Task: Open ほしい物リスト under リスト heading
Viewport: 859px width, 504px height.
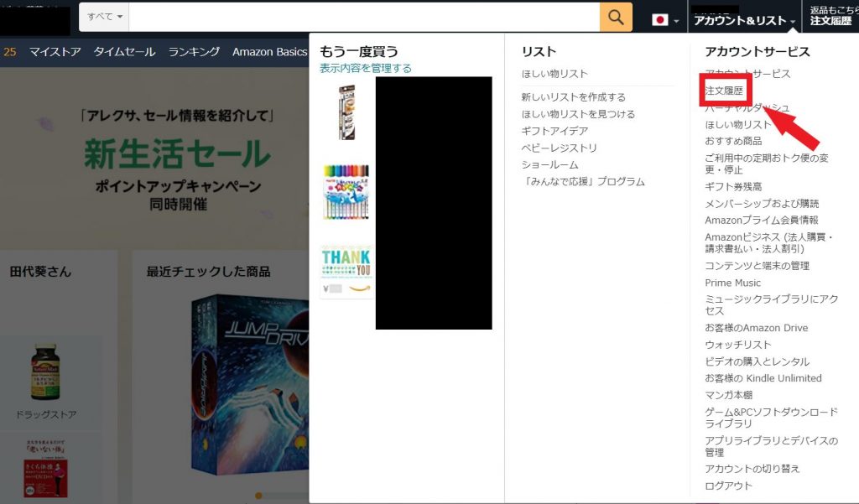Action: coord(554,74)
